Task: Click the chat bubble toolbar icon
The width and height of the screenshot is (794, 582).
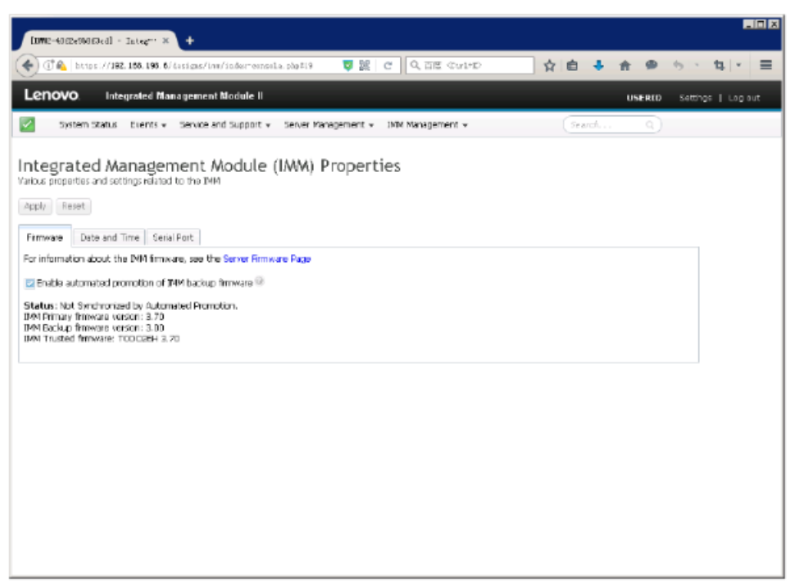Action: click(651, 65)
